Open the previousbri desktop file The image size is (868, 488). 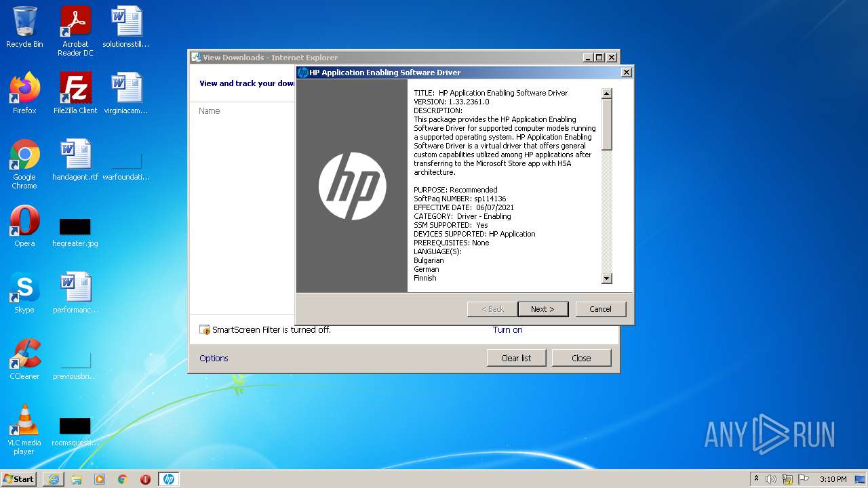pos(75,363)
